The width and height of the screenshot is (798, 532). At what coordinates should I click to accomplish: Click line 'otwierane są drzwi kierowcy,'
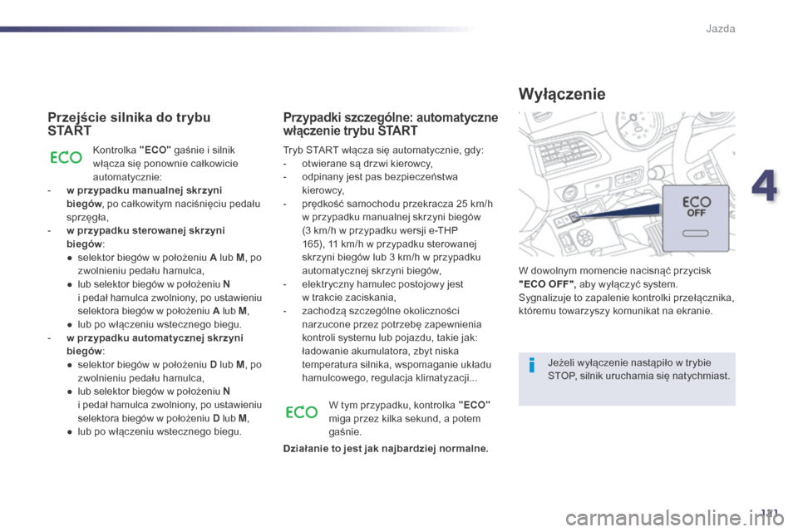pyautogui.click(x=367, y=164)
